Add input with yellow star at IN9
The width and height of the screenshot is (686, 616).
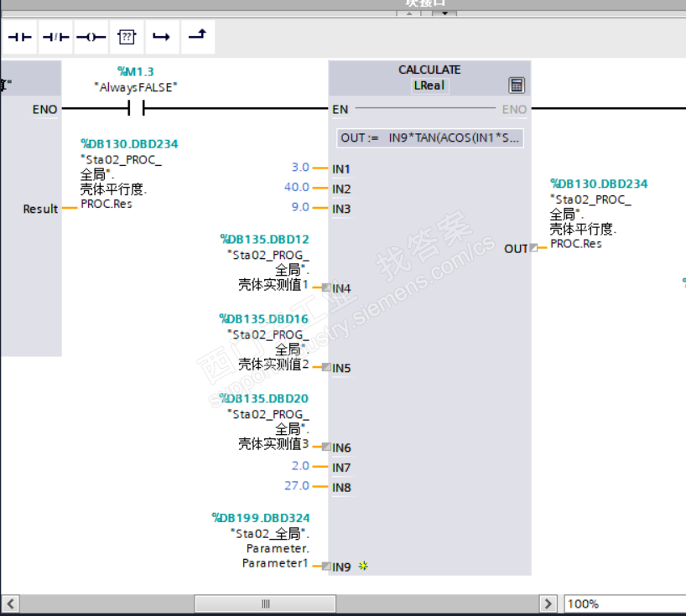coord(363,567)
